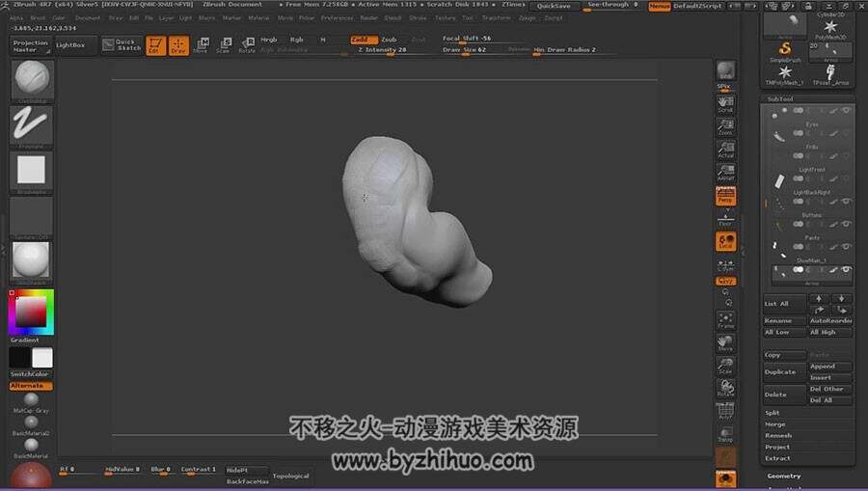Open the current brush thumbnail picker
This screenshot has width=868, height=491.
pos(32,80)
